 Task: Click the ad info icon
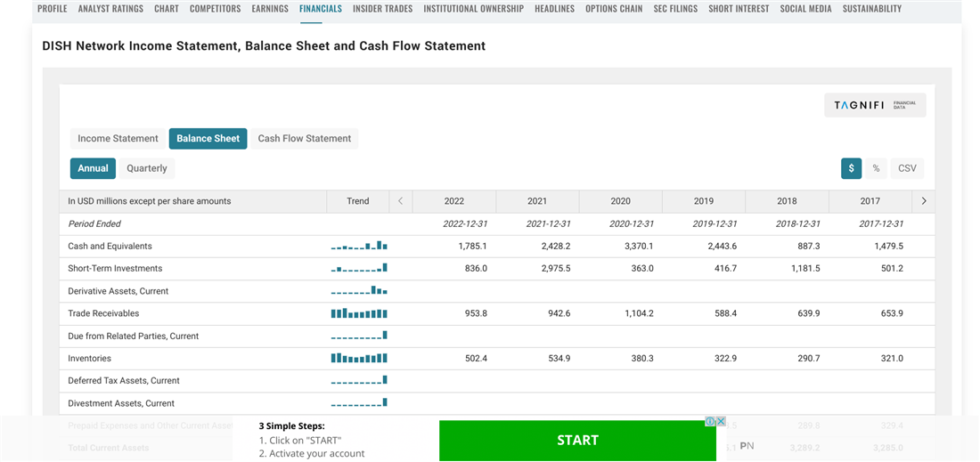click(710, 421)
